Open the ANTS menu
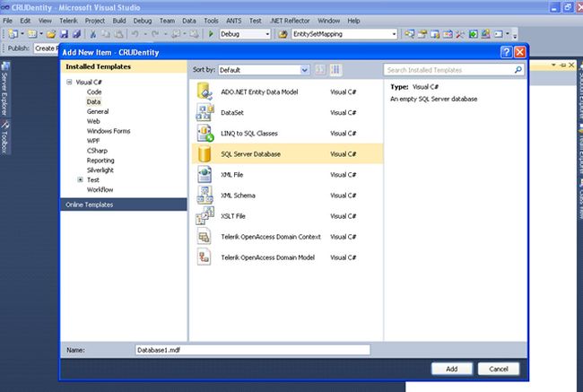This screenshot has height=392, width=583. pyautogui.click(x=234, y=21)
